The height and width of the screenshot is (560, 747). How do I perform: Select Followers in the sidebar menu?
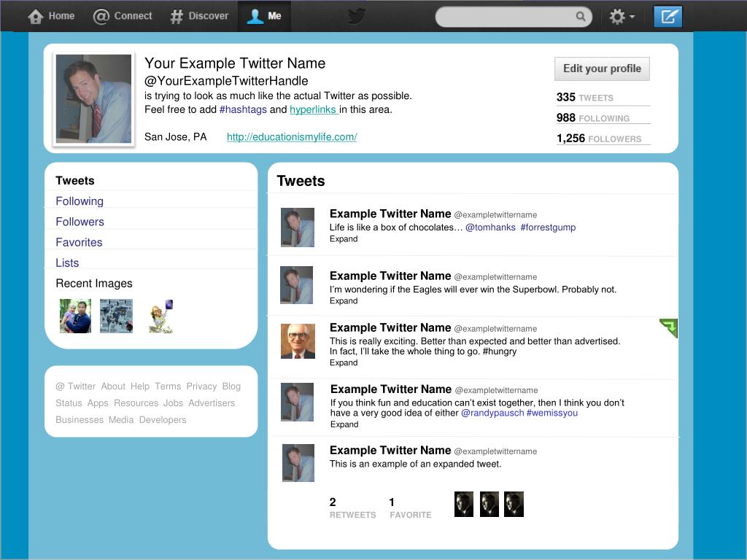(80, 222)
